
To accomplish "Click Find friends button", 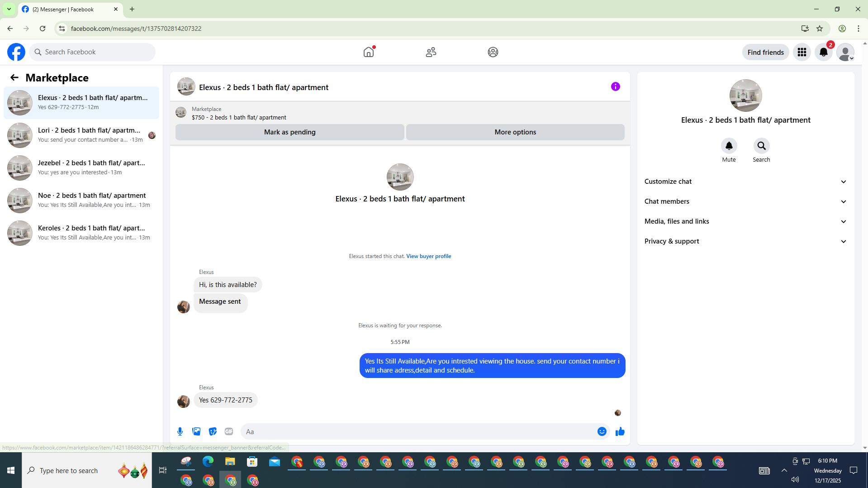I will coord(765,52).
